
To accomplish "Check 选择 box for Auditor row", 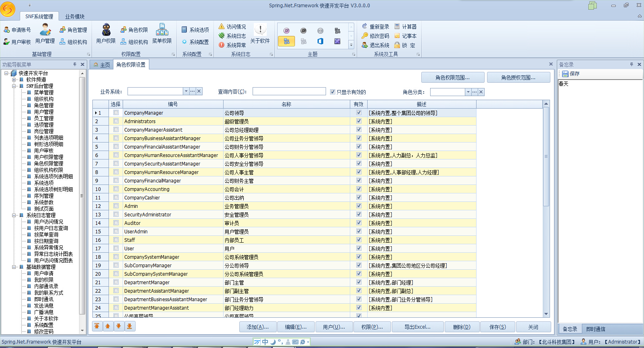I will coord(116,223).
